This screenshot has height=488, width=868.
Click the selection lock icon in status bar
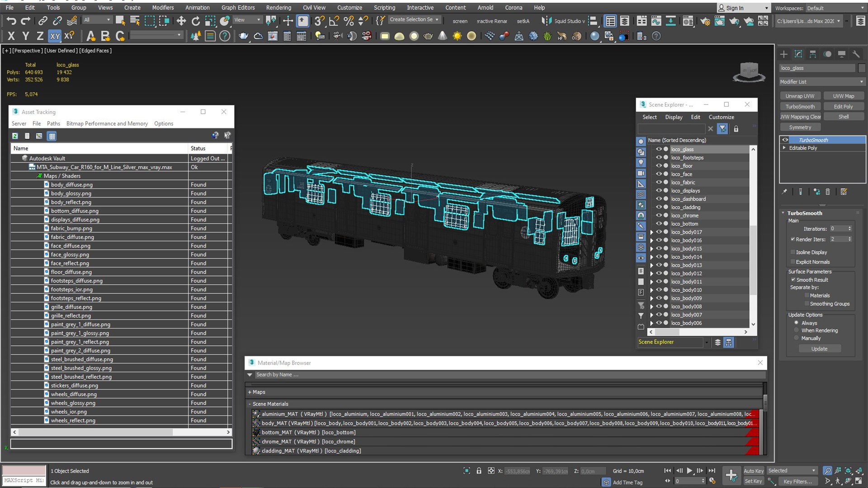479,471
